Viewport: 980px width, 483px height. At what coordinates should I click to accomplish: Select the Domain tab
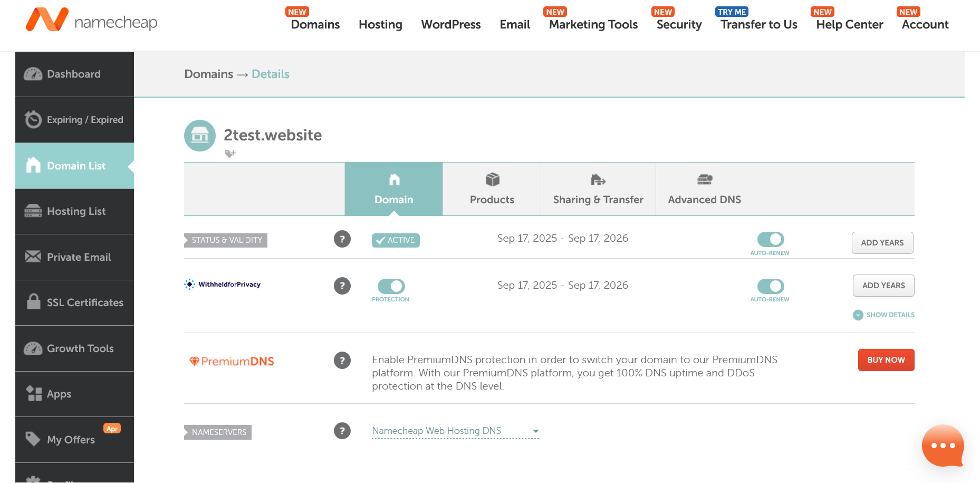tap(393, 189)
